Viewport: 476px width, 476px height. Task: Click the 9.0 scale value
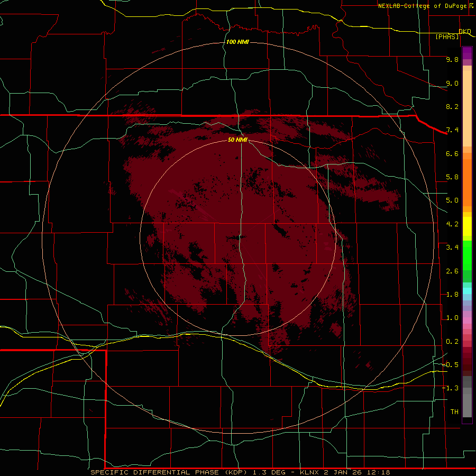point(452,83)
